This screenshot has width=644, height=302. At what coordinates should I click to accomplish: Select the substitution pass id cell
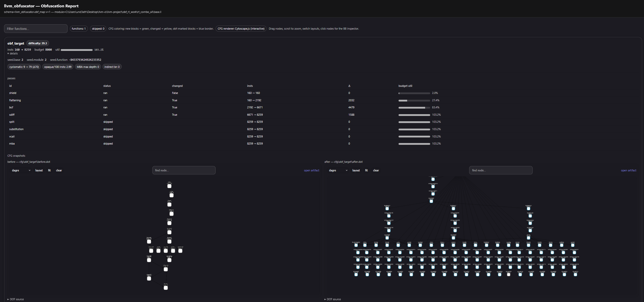pos(16,129)
